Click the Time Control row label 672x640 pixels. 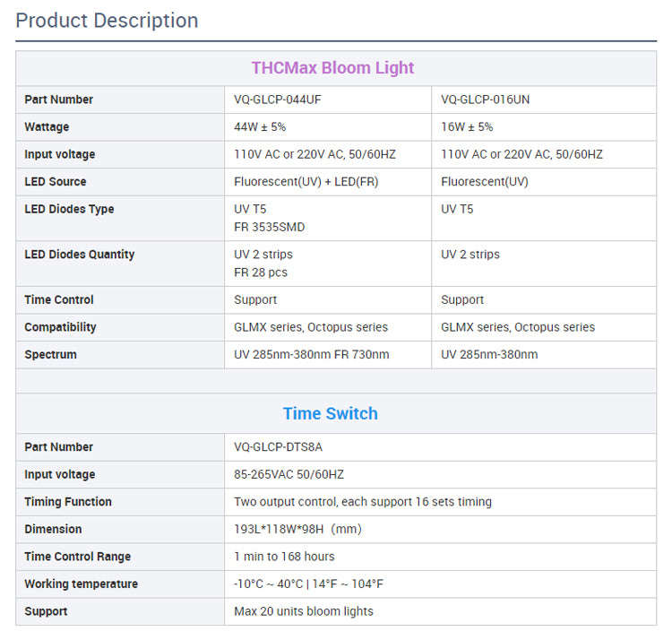click(x=59, y=300)
